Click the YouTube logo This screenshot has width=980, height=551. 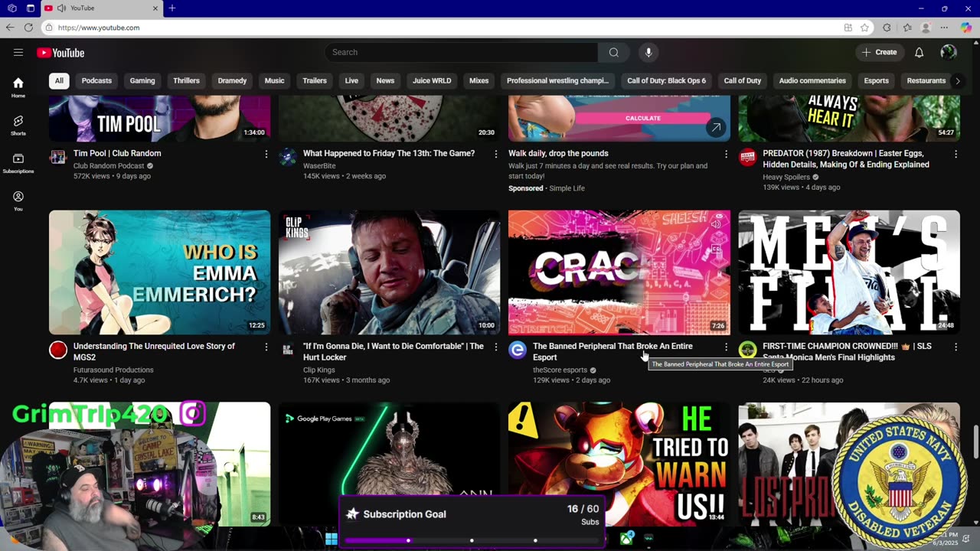(x=60, y=53)
